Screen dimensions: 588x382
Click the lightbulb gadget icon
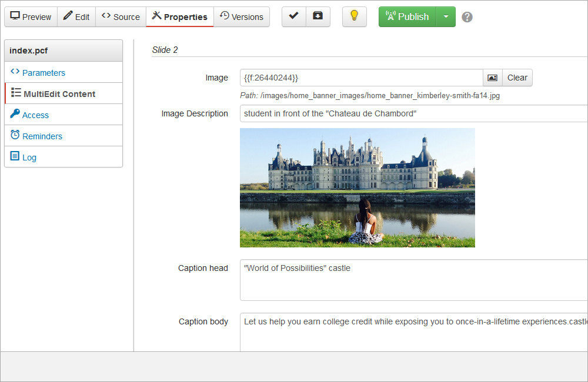[x=355, y=16]
